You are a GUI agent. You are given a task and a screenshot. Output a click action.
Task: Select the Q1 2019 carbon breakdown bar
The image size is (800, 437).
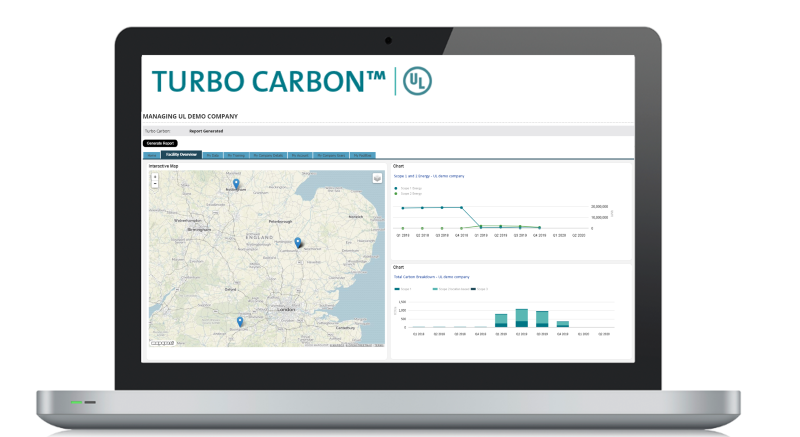pyautogui.click(x=501, y=320)
